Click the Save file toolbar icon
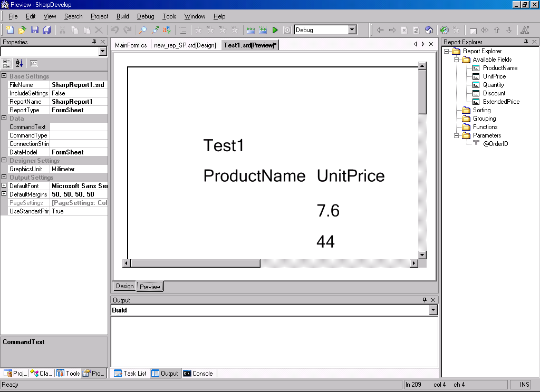 pyautogui.click(x=35, y=30)
